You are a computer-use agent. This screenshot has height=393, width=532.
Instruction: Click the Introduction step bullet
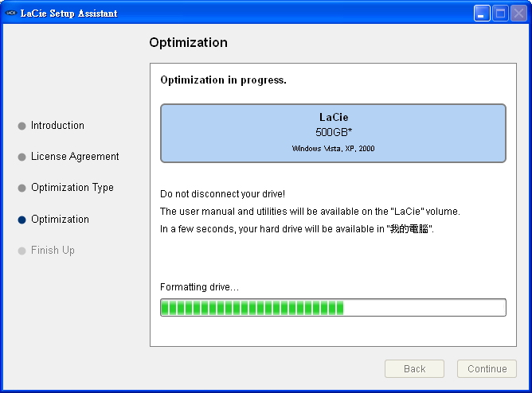point(22,126)
